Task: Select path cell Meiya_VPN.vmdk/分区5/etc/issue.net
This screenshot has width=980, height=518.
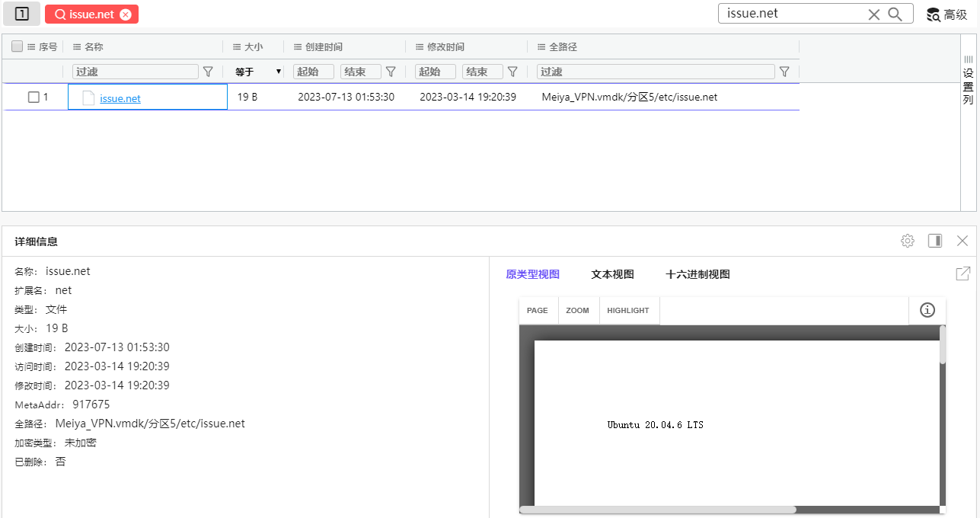Action: pyautogui.click(x=630, y=97)
